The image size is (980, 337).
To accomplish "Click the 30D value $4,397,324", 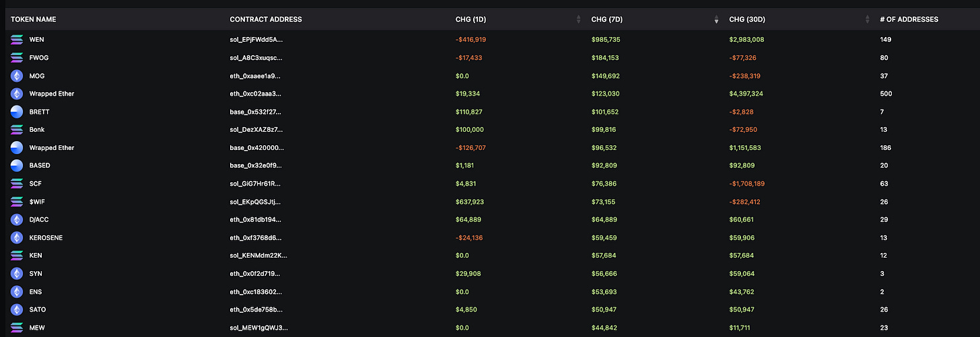I will (x=746, y=93).
